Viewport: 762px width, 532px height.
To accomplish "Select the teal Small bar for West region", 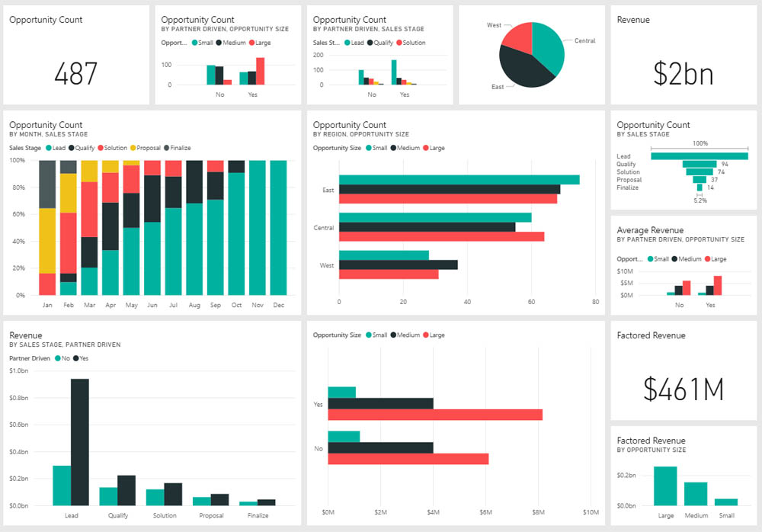I will point(384,255).
